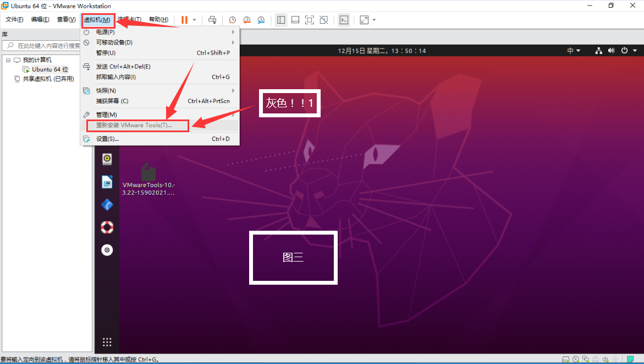Open the blue diamond dock application

click(107, 204)
